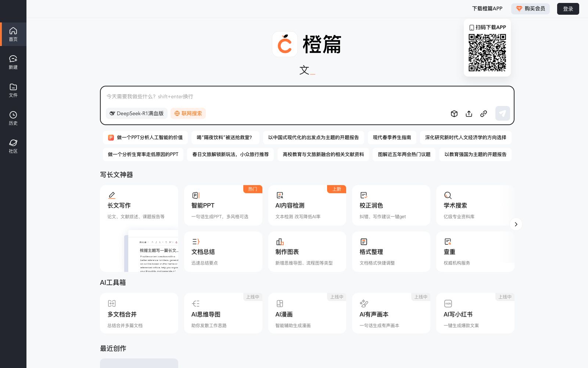Click the 上新 badge on AI内容检测
The width and height of the screenshot is (588, 368).
pos(337,189)
